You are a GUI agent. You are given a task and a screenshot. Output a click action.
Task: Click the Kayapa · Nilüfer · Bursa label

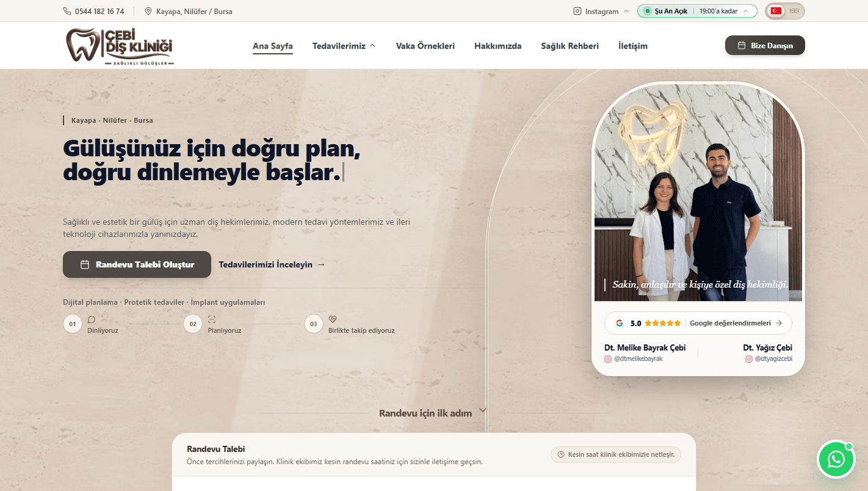112,120
